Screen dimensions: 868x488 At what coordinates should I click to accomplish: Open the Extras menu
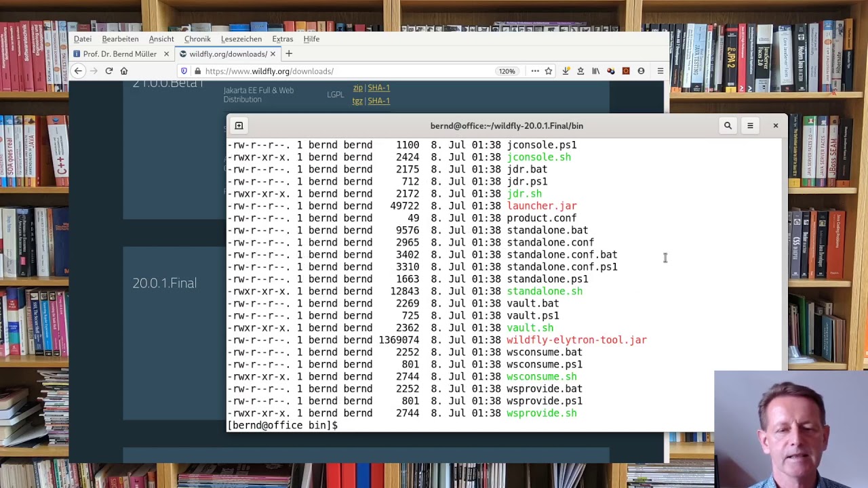282,39
